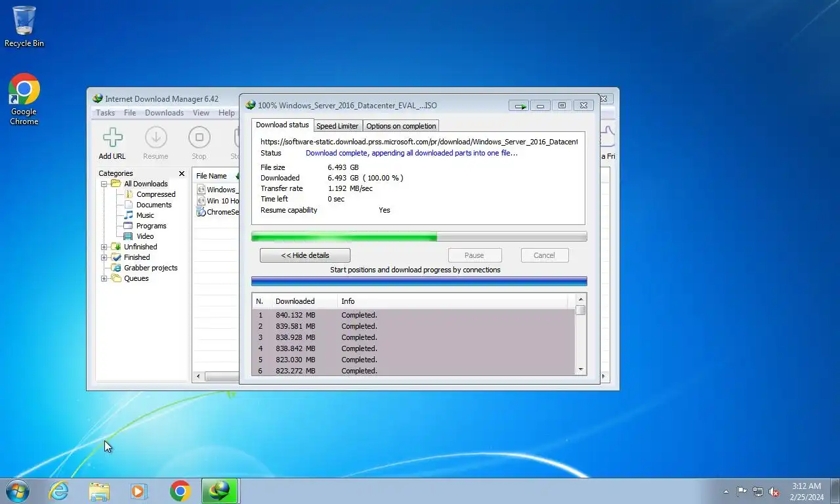This screenshot has height=504, width=840.
Task: Select the Queues tree item label
Action: 136,278
